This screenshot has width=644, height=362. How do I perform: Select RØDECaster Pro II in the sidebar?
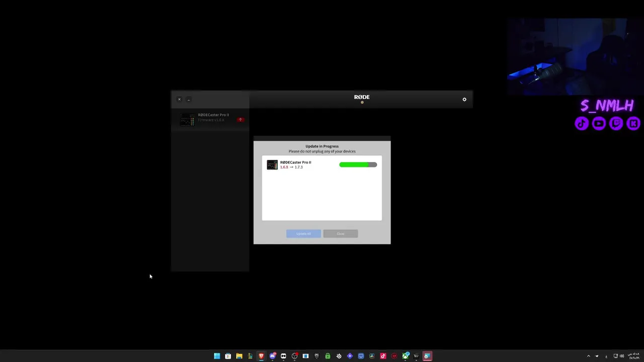click(x=210, y=120)
